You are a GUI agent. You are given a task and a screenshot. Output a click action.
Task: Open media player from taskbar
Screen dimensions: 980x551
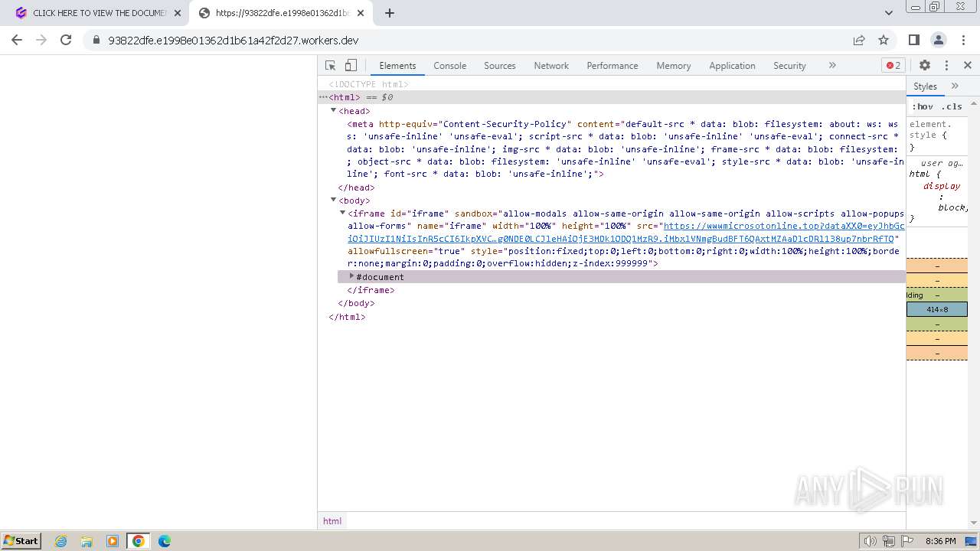point(113,541)
